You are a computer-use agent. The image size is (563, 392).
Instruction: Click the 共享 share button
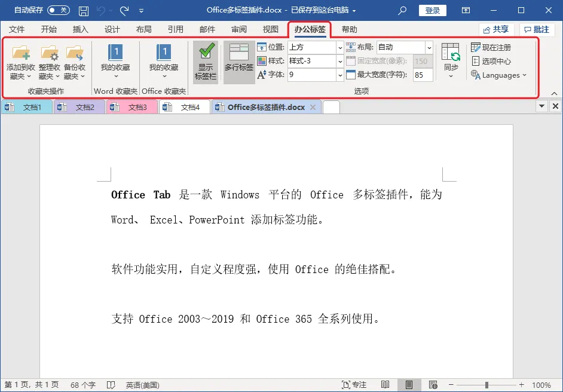click(496, 29)
